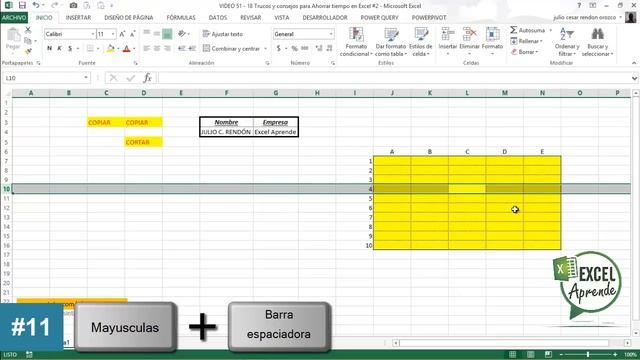Toggle underline formatting (S)
The height and width of the screenshot is (360, 640).
(70, 49)
